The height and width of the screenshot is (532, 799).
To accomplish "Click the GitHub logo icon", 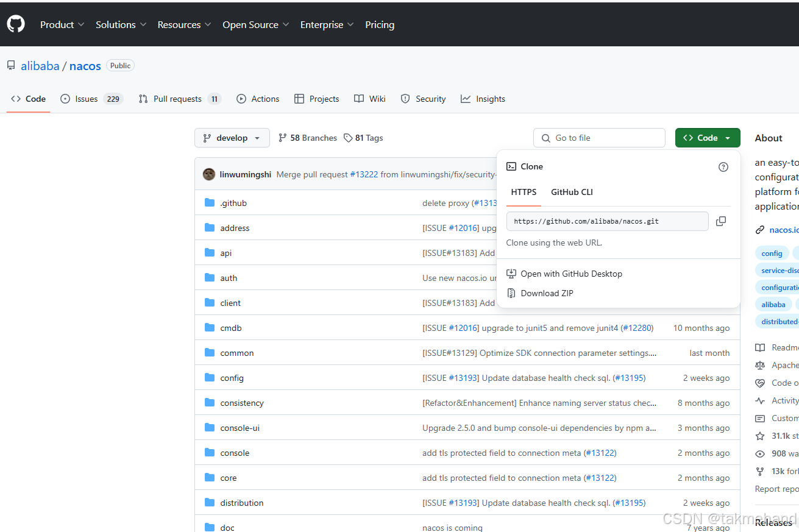I will pyautogui.click(x=16, y=24).
